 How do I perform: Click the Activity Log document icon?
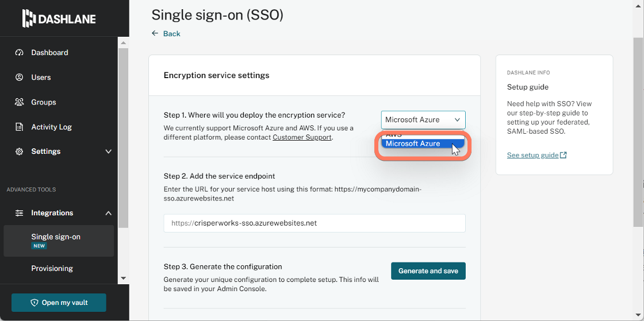tap(20, 127)
